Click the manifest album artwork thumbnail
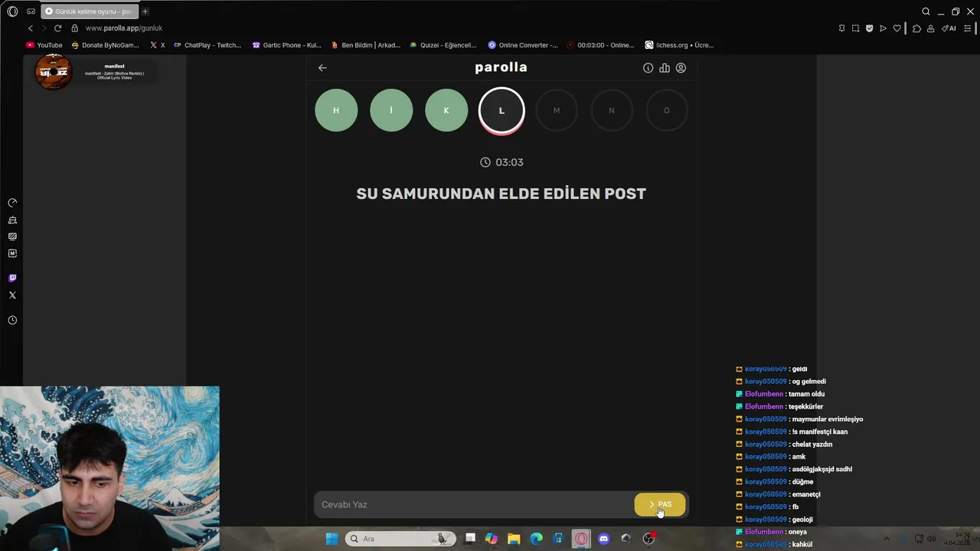The height and width of the screenshot is (551, 980). click(54, 72)
